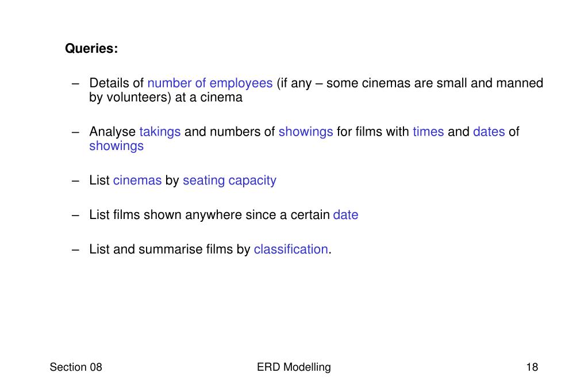Select the 'seating capacity' blue phrase
The image size is (588, 392).
point(229,181)
